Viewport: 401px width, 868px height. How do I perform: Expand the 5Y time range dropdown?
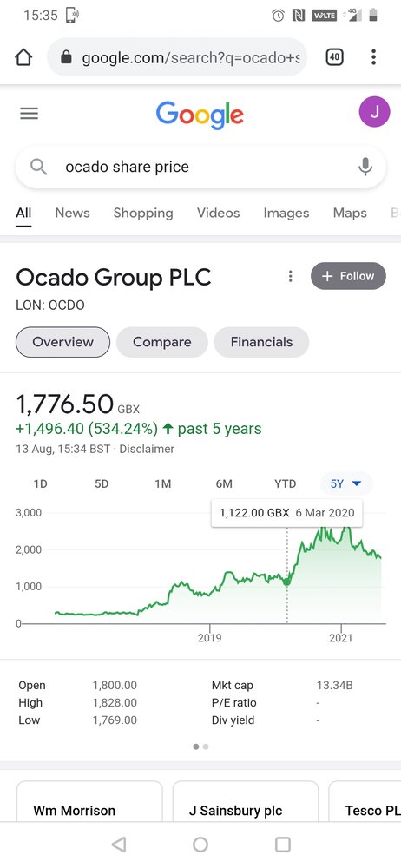[x=346, y=483]
